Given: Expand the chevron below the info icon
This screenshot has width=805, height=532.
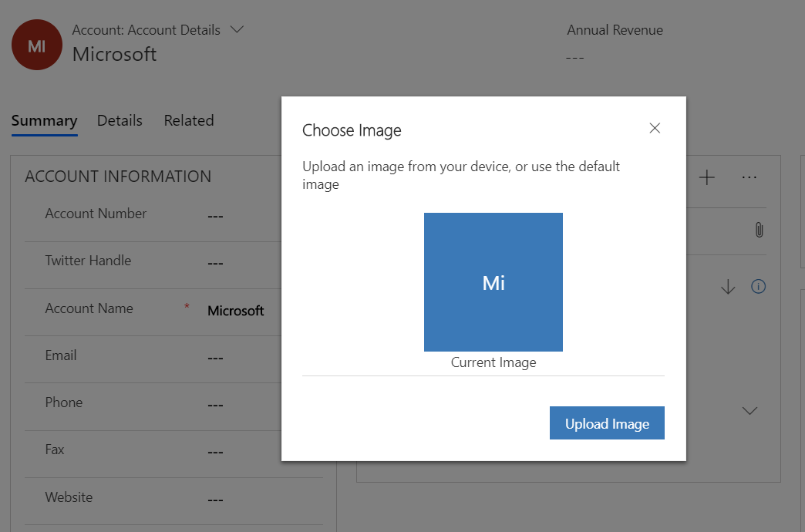Looking at the screenshot, I should point(750,411).
